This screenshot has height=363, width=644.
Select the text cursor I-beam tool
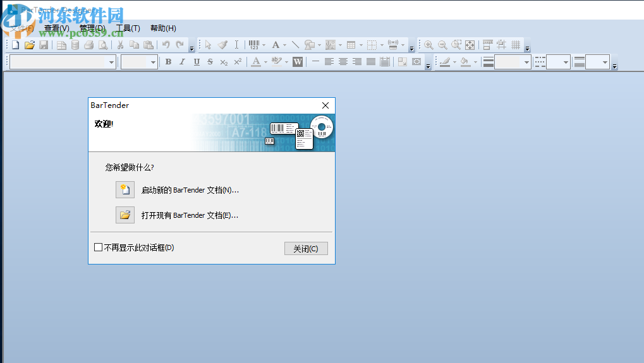pyautogui.click(x=236, y=45)
